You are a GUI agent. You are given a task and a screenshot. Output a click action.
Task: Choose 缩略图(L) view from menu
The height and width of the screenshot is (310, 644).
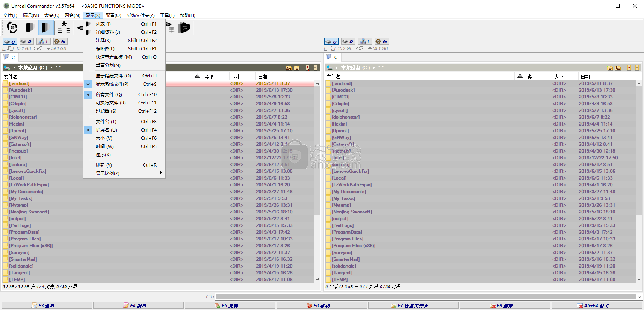coord(124,49)
